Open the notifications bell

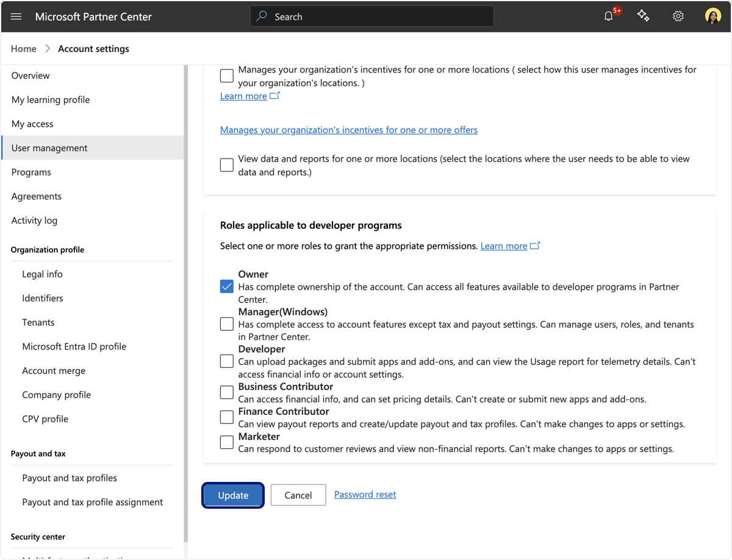point(609,16)
